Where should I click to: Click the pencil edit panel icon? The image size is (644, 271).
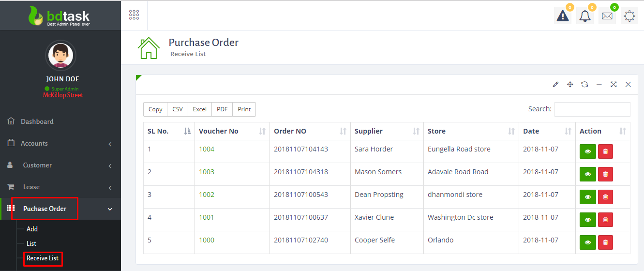pyautogui.click(x=555, y=85)
